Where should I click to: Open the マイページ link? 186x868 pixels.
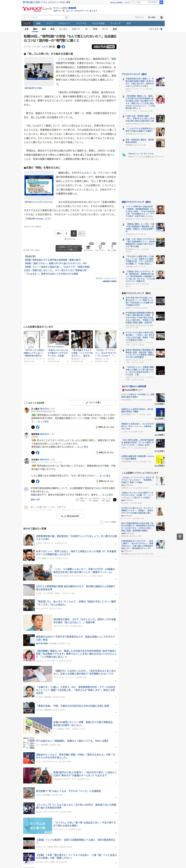pos(139,18)
